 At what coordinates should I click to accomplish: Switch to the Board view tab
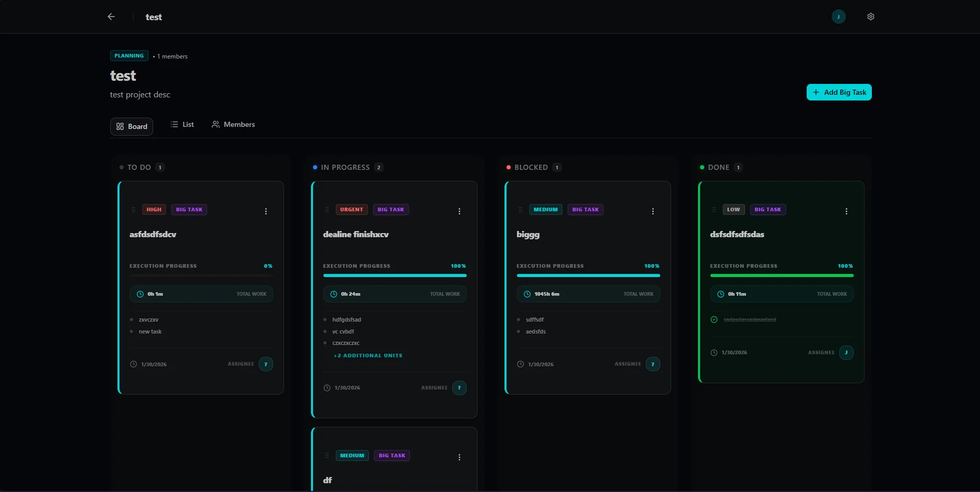[131, 126]
